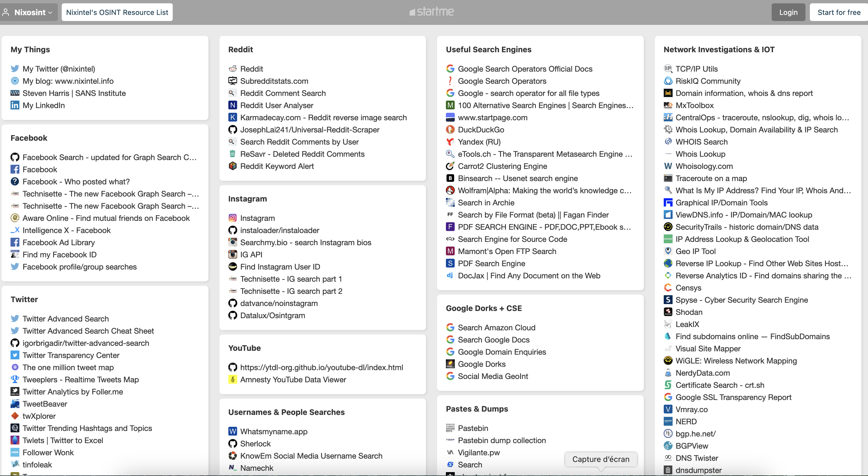Click the Twitter bird icon beside My Twitter
Image resolution: width=868 pixels, height=476 pixels.
point(15,69)
